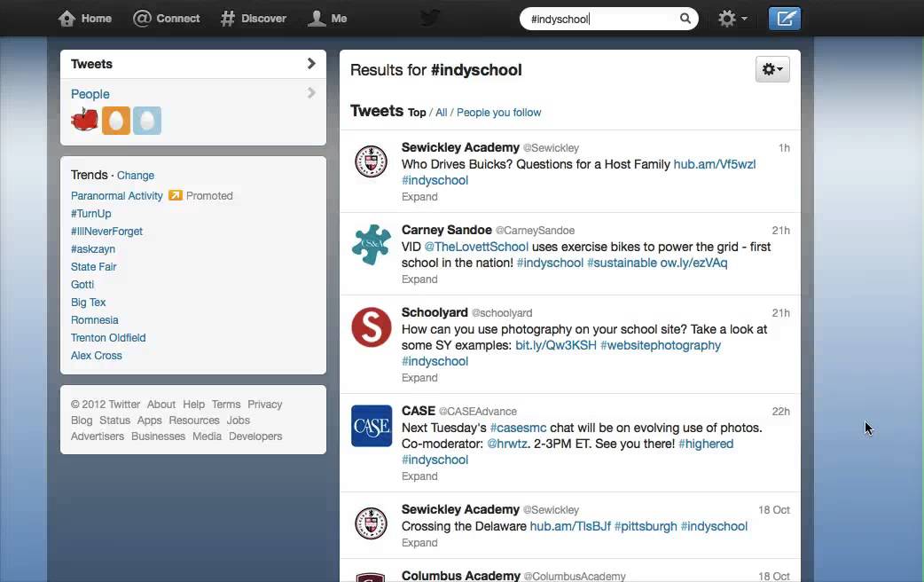The height and width of the screenshot is (582, 924).
Task: Open the Privacy footer link
Action: click(264, 405)
